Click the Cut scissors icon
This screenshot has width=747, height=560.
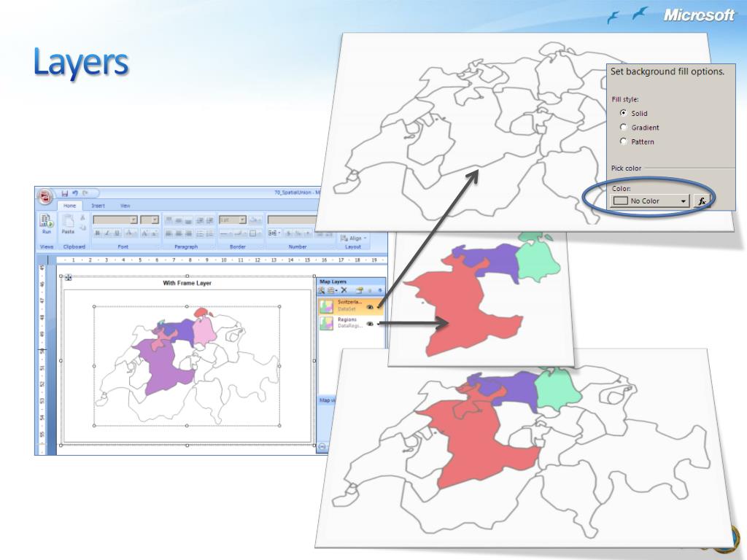(x=82, y=218)
